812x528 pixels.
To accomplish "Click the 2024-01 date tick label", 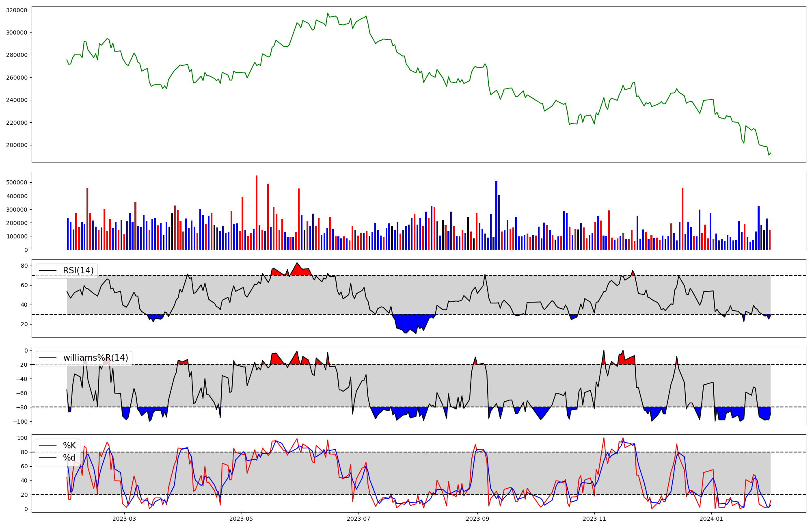I will 712,519.
